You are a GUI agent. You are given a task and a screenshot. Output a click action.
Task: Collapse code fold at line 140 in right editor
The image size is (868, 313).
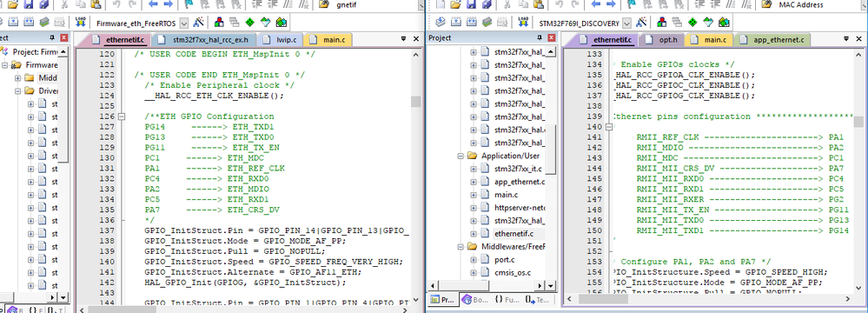point(608,127)
